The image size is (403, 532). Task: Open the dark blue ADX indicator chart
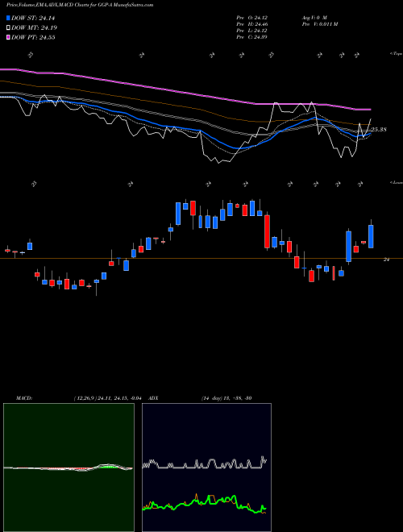[206, 468]
